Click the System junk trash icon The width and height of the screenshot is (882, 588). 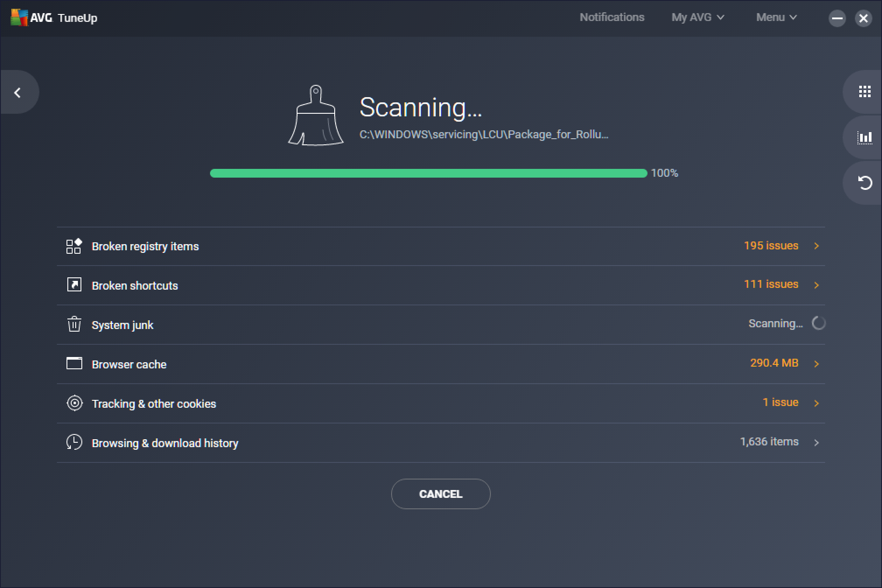(74, 324)
